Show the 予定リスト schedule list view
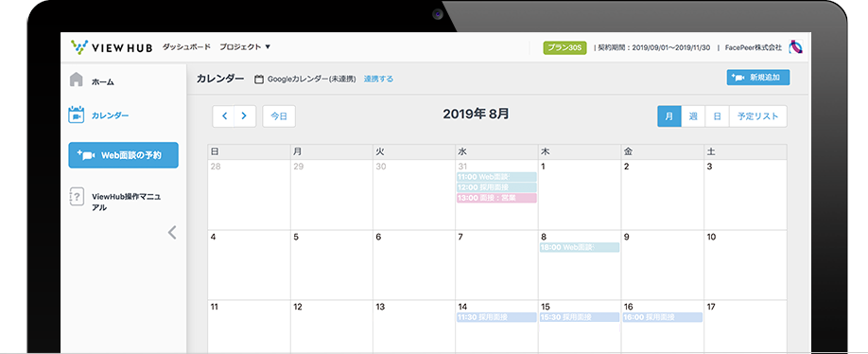 [757, 116]
